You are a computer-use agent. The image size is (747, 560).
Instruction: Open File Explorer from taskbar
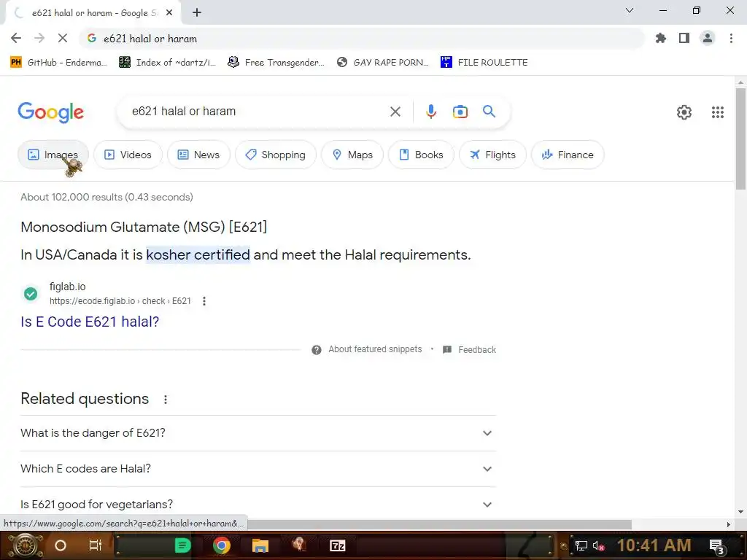coord(260,545)
